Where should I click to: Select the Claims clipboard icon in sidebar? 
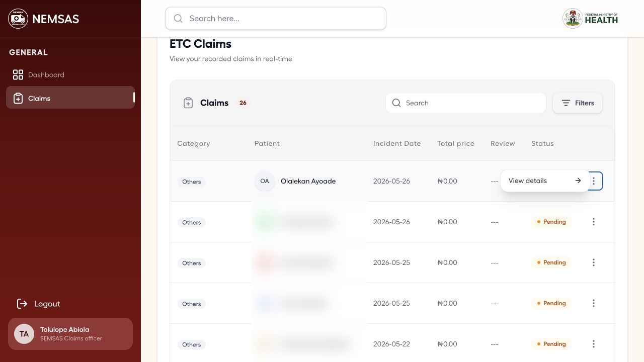18,99
